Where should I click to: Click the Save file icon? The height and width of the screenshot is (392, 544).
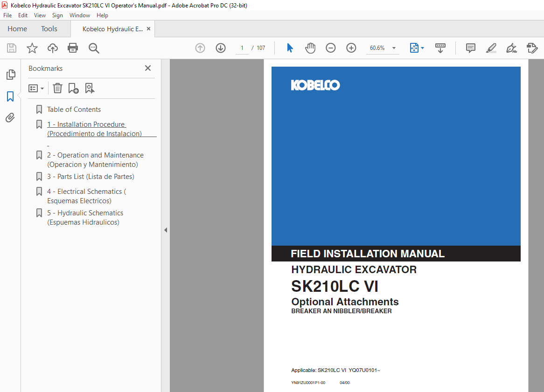[x=12, y=48]
